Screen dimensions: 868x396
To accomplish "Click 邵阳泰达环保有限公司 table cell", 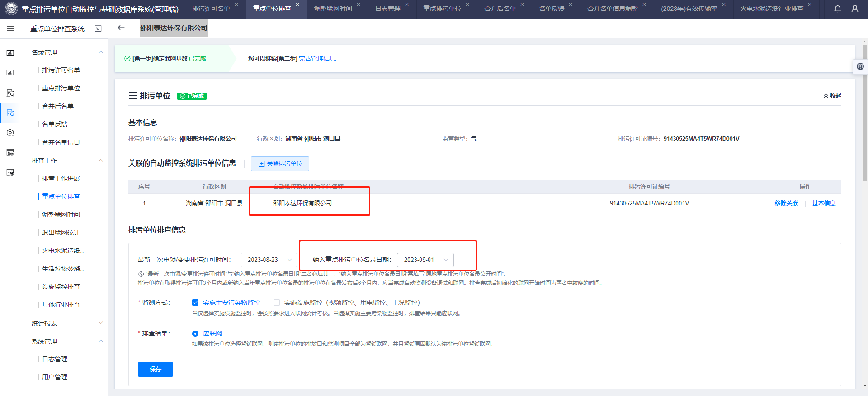I will click(302, 203).
